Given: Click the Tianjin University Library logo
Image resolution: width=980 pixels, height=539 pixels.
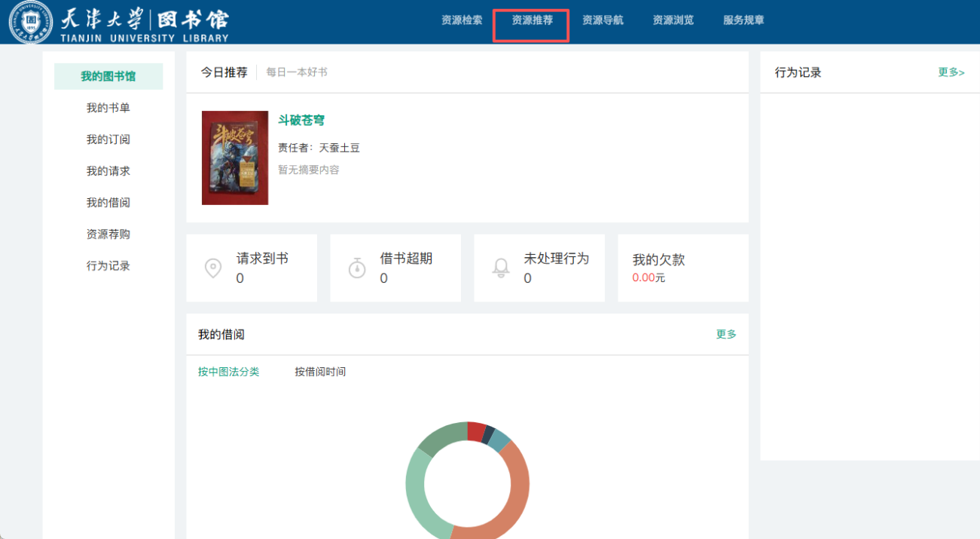Looking at the screenshot, I should [119, 22].
